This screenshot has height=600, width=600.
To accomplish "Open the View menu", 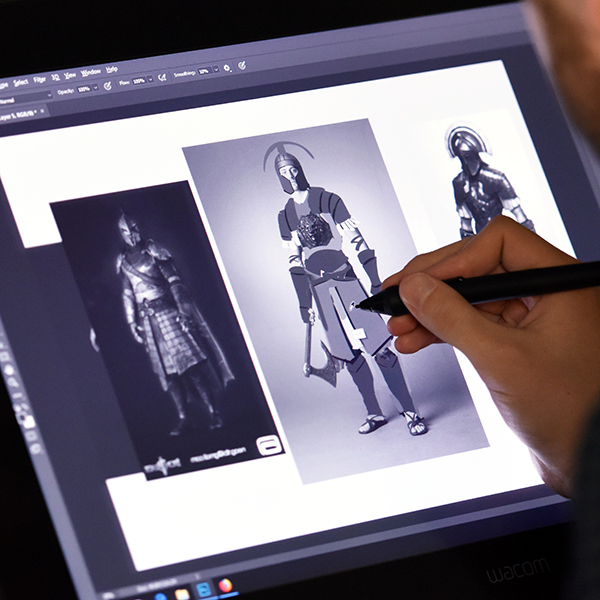I will [x=70, y=75].
